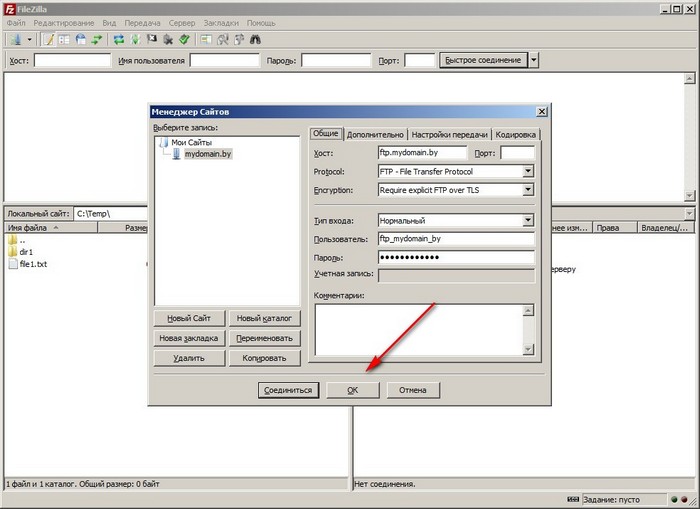Image resolution: width=700 pixels, height=509 pixels.
Task: Click the OK button in Site Manager
Action: coord(353,390)
